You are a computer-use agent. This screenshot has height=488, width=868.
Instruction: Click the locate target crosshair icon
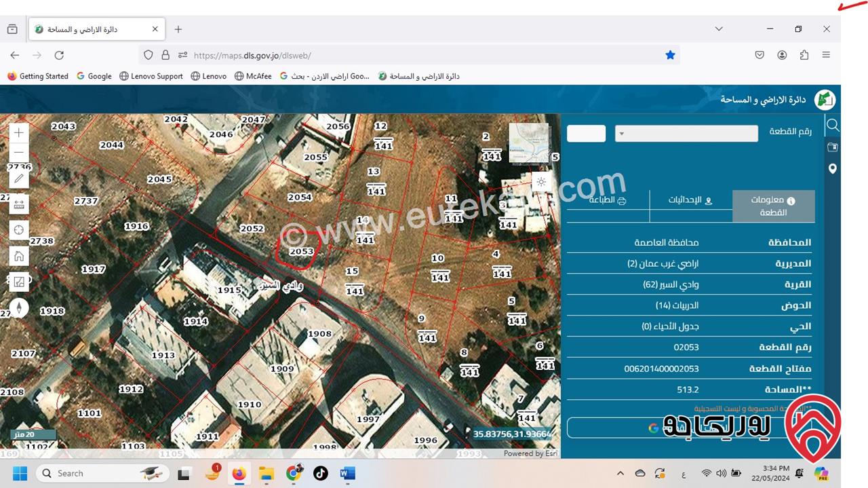(x=19, y=230)
